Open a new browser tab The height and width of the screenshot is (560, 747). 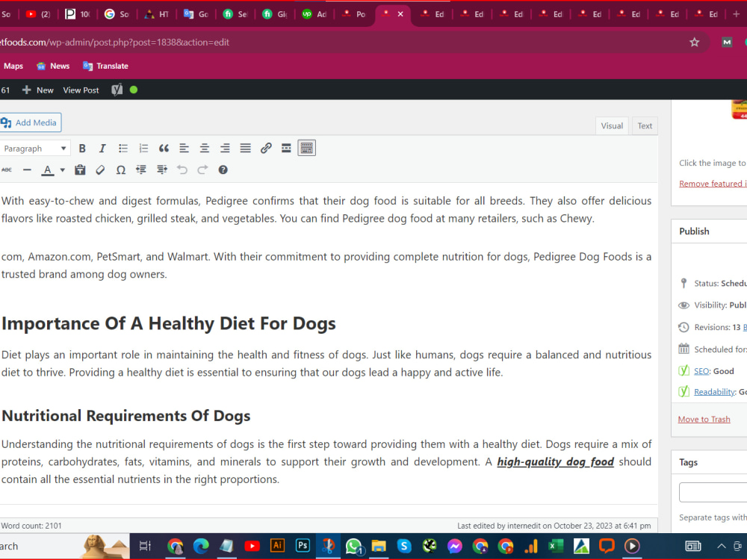pos(736,14)
